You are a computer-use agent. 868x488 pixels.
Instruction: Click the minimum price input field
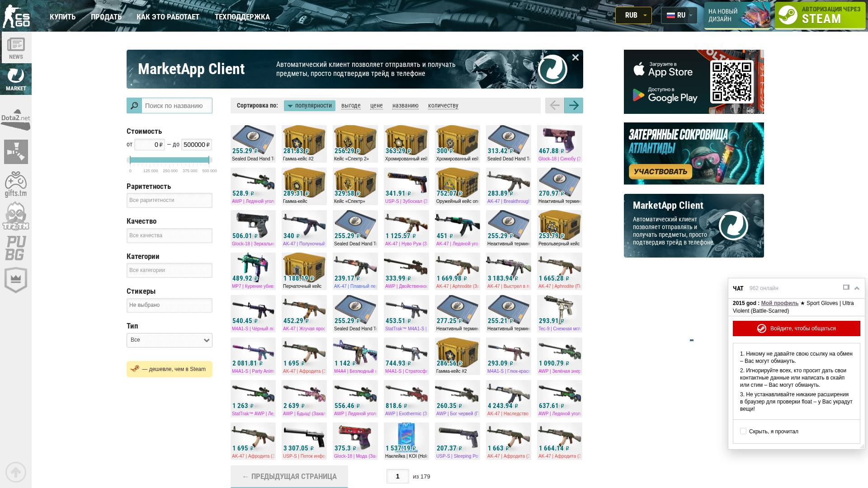[x=150, y=145]
